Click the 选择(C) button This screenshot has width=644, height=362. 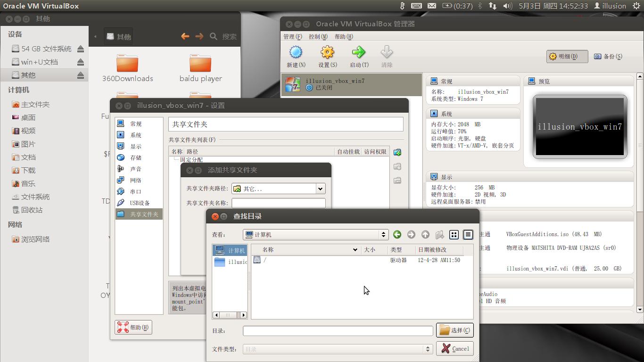455,330
